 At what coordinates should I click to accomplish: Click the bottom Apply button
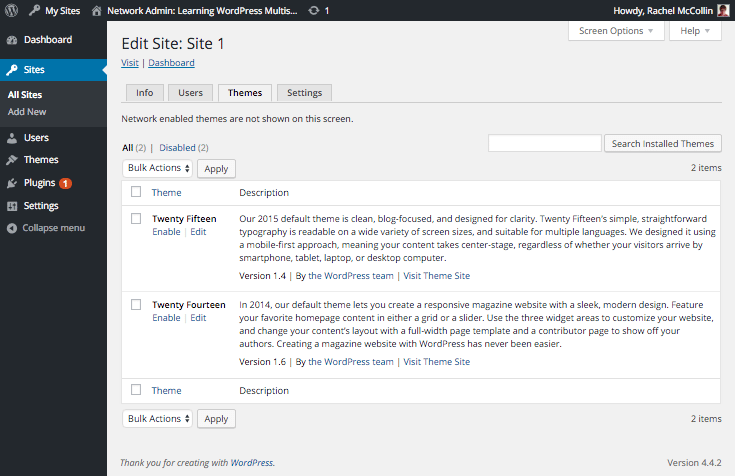click(x=216, y=419)
